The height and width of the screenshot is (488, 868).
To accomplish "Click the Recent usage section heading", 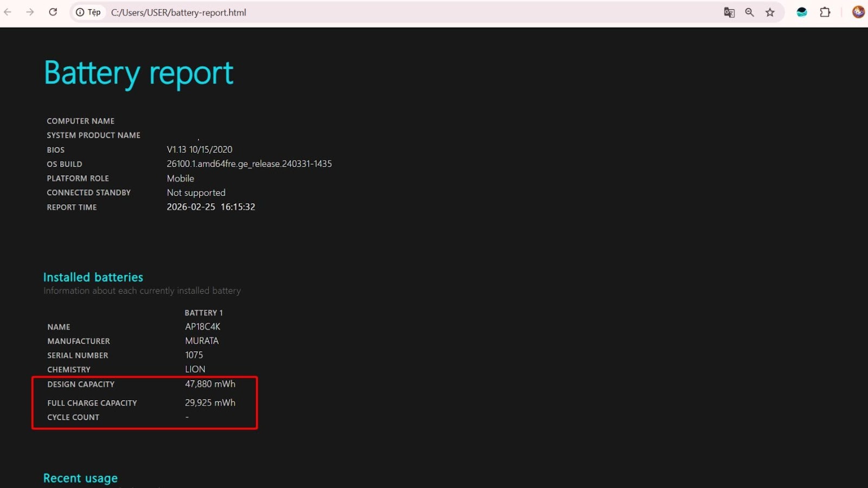I will point(80,478).
